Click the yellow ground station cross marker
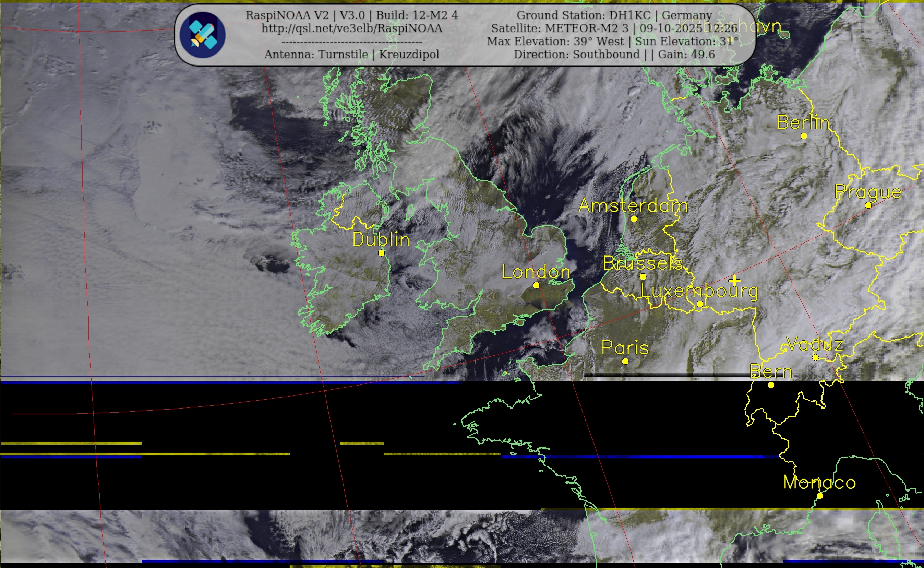This screenshot has width=924, height=568. pyautogui.click(x=735, y=280)
